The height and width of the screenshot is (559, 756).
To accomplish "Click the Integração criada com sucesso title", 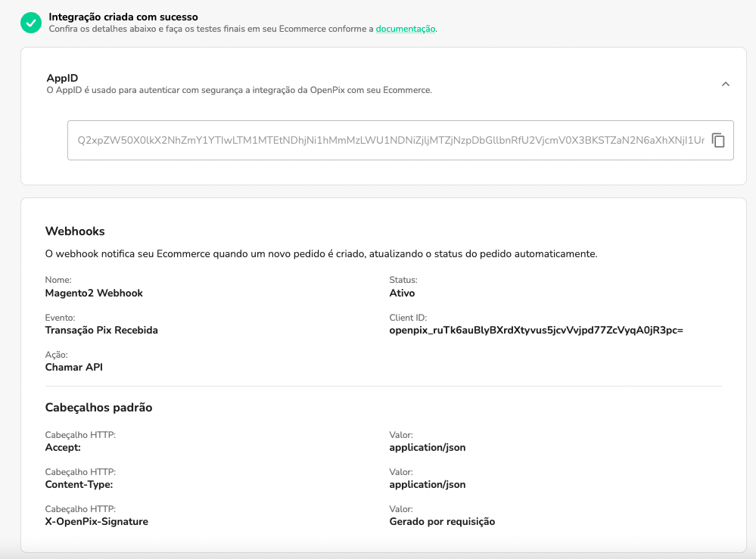I will pos(123,17).
